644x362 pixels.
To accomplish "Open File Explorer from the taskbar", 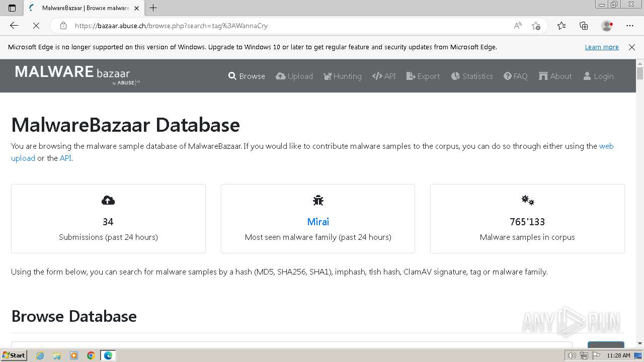I will pyautogui.click(x=57, y=355).
